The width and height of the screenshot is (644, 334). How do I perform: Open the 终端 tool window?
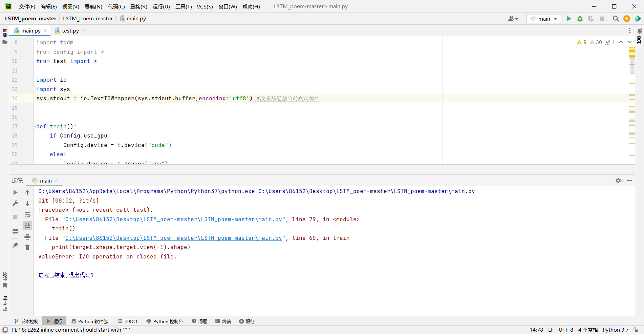pos(223,321)
